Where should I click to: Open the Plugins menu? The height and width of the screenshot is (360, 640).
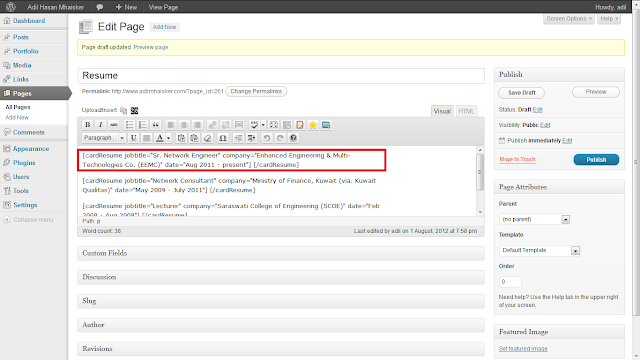click(24, 162)
